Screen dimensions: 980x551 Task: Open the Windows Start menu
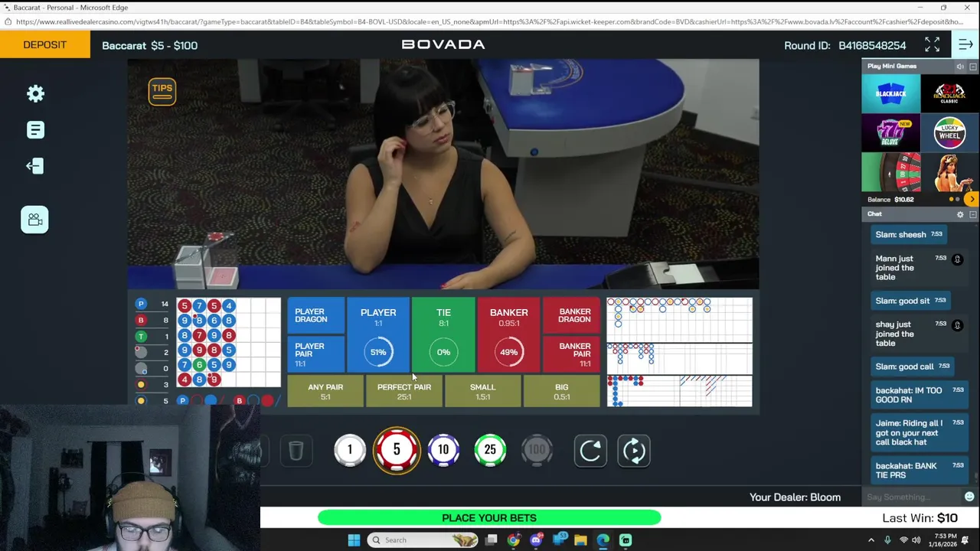(x=354, y=540)
